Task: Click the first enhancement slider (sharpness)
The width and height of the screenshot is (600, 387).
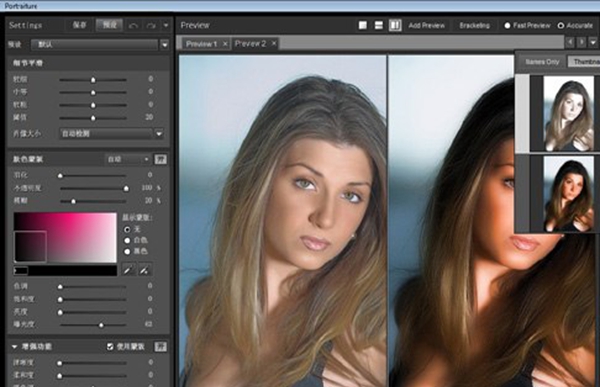Action: (x=93, y=363)
